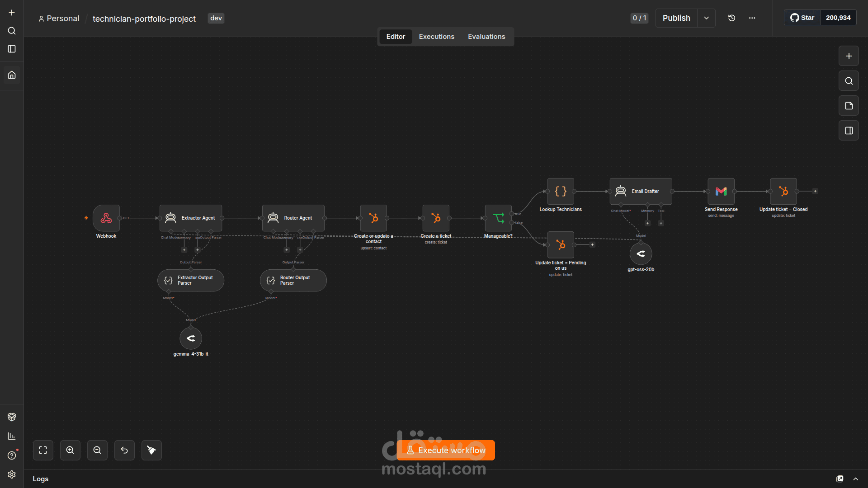Open the sidebar help icon
The image size is (868, 488).
coord(12,455)
